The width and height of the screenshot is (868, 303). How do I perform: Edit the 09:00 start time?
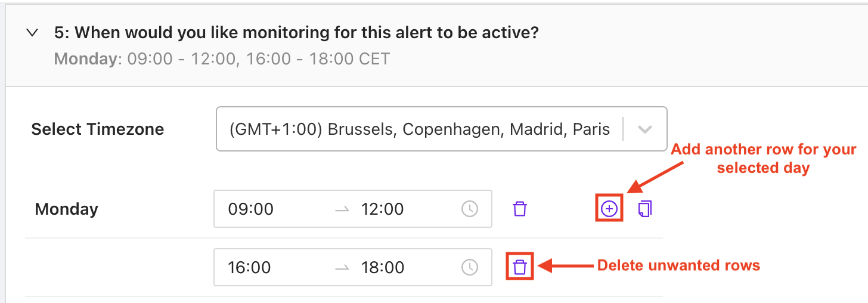(x=250, y=209)
